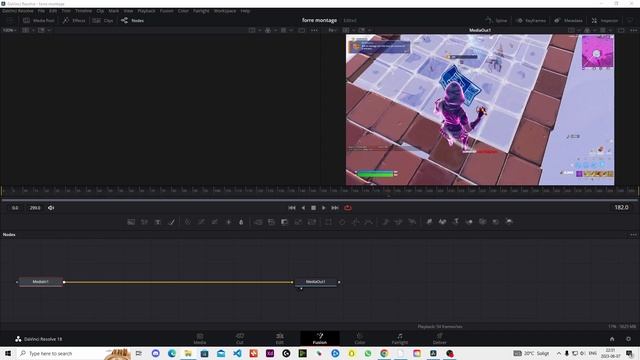
Task: Open left viewer options three-dots menu
Action: pos(314,30)
